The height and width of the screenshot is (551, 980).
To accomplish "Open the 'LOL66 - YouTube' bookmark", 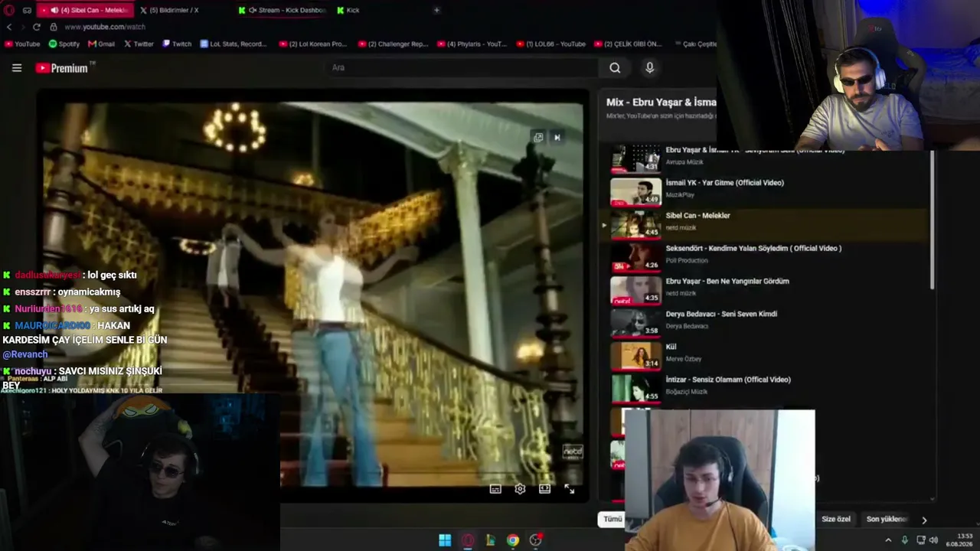I will pos(551,44).
